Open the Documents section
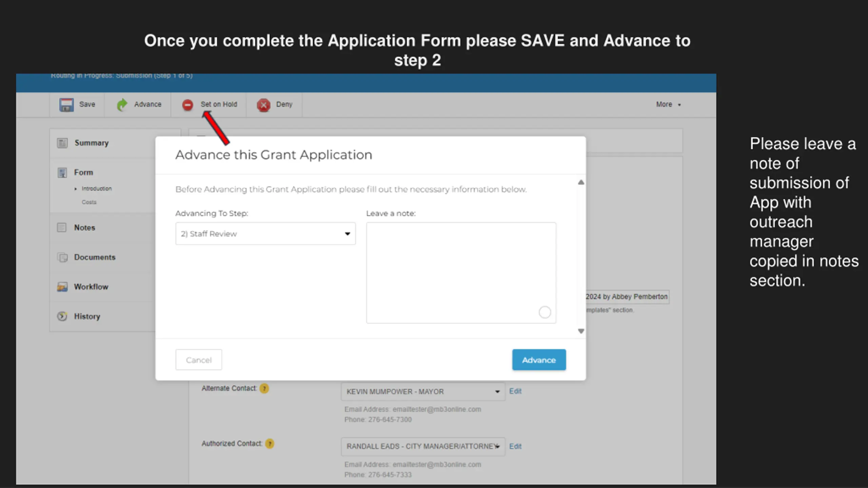This screenshot has height=488, width=868. [95, 257]
